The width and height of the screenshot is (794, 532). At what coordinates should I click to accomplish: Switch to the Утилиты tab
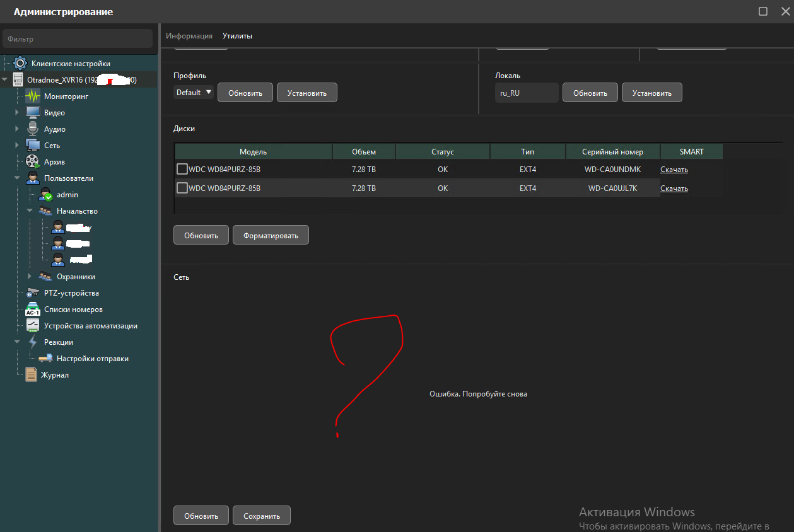click(237, 36)
